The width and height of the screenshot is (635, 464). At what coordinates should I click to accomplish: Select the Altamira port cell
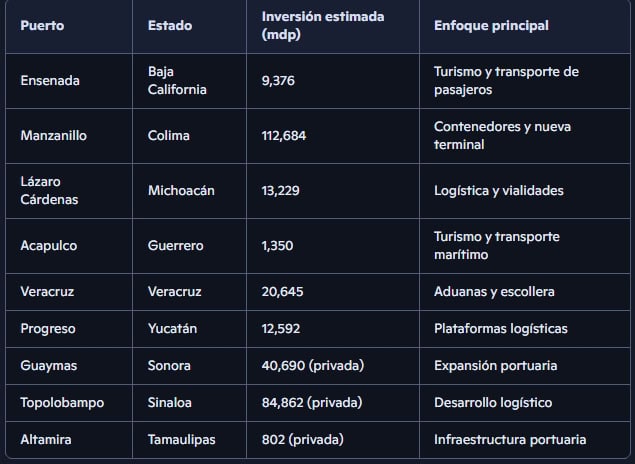click(46, 439)
